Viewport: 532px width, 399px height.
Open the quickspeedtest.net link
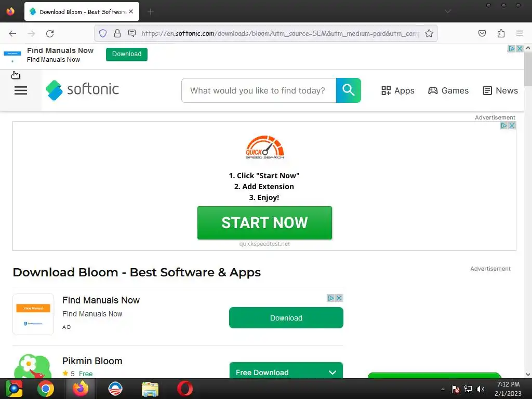(264, 244)
